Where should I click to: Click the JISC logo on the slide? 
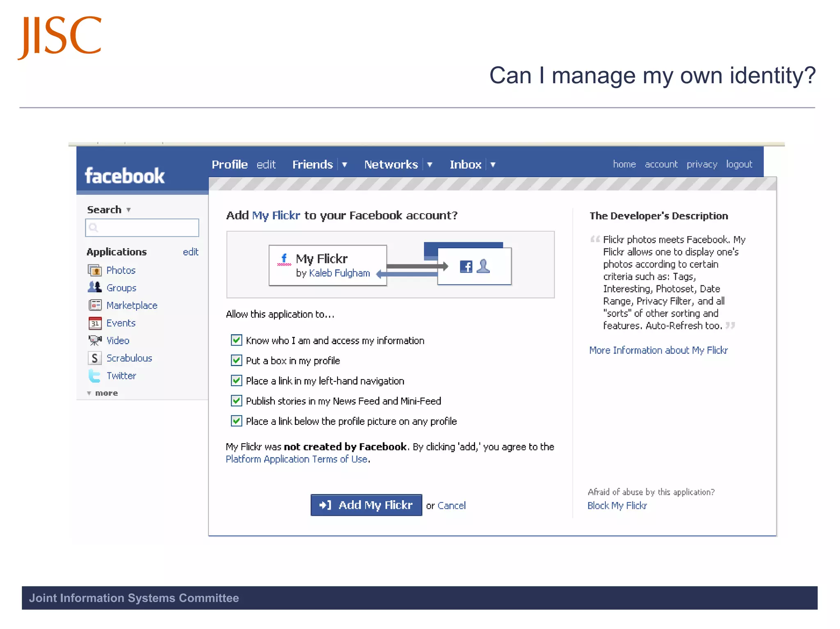click(60, 38)
